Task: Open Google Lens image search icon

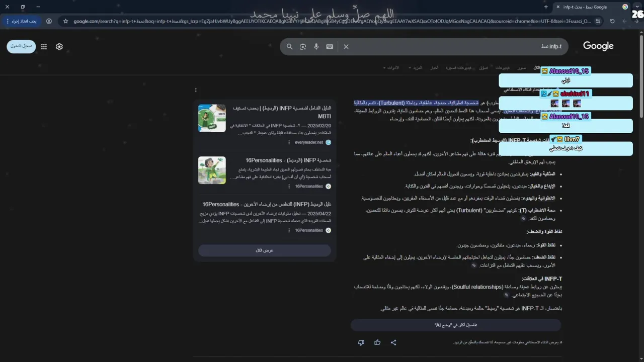Action: 303,46
